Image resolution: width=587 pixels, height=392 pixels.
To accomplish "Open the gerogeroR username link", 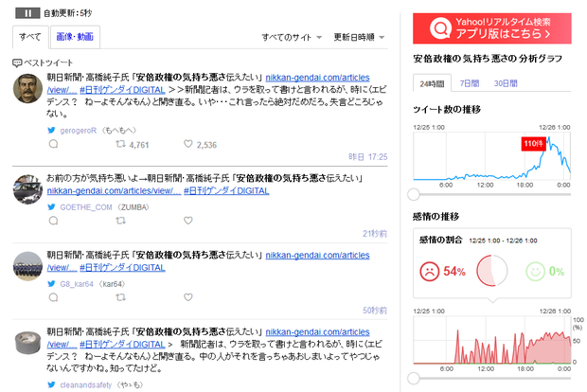I will click(x=79, y=131).
